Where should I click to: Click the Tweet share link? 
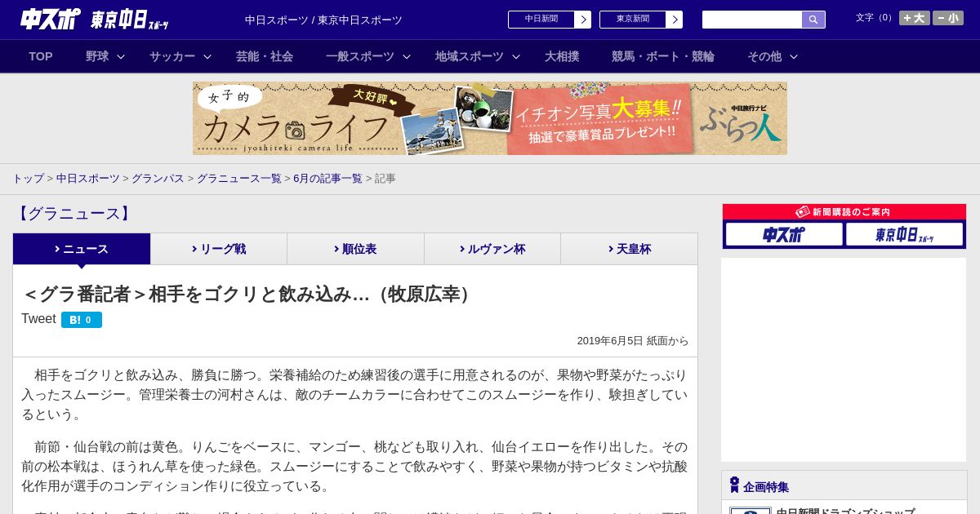(38, 319)
